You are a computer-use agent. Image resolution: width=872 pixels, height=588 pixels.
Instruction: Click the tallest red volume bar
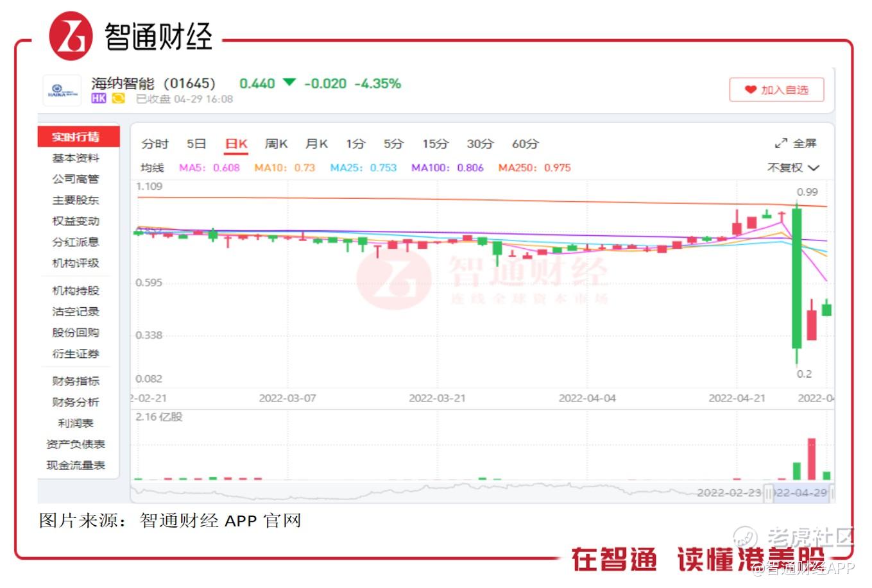(811, 459)
